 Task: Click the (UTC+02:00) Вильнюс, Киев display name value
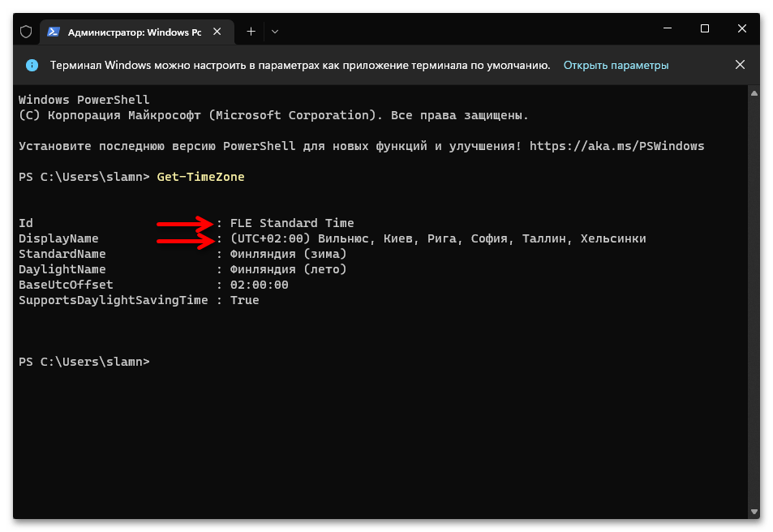(438, 238)
